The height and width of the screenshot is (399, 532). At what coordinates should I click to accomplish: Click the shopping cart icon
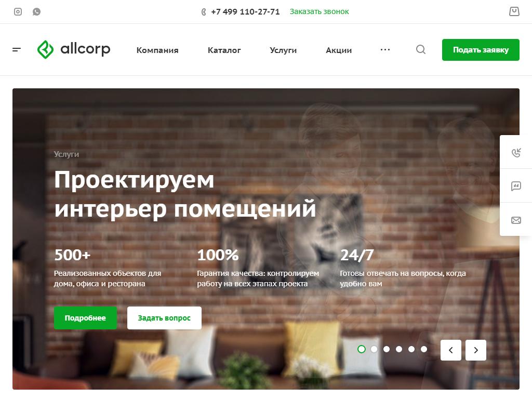pos(514,11)
